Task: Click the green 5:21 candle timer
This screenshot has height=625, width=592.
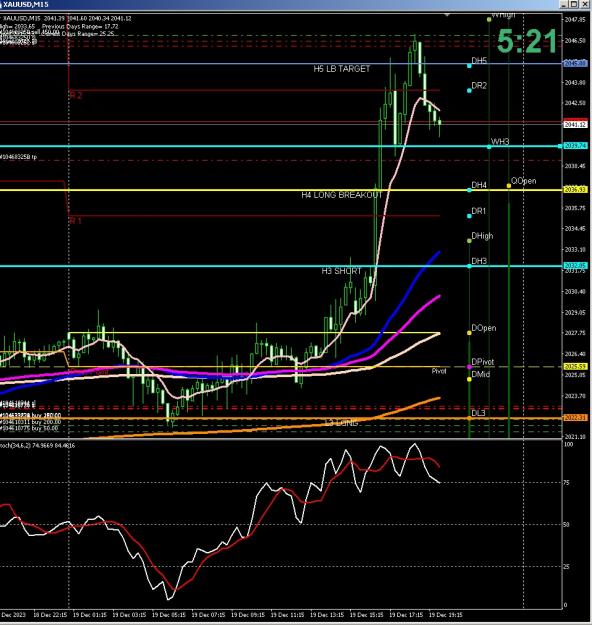Action: [x=527, y=41]
